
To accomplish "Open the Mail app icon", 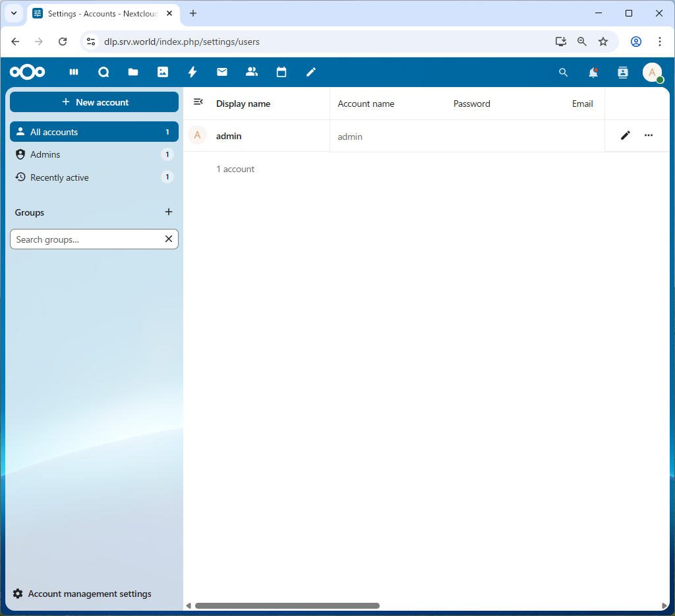I will (222, 72).
